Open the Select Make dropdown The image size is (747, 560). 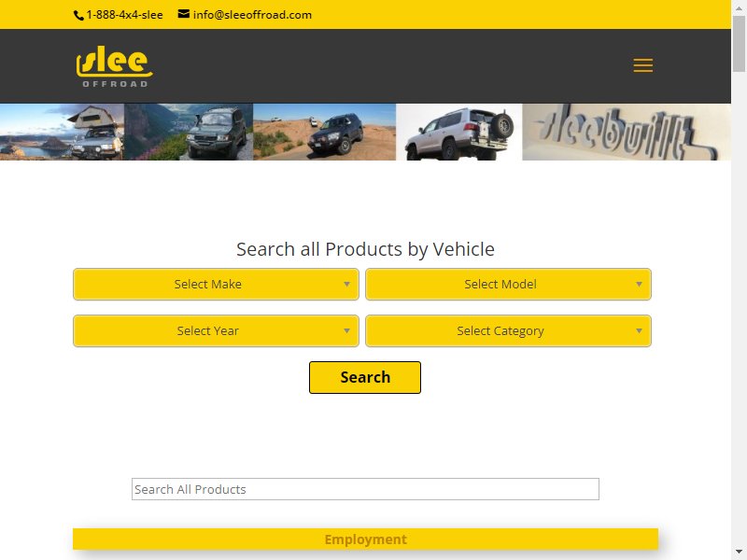(x=216, y=285)
